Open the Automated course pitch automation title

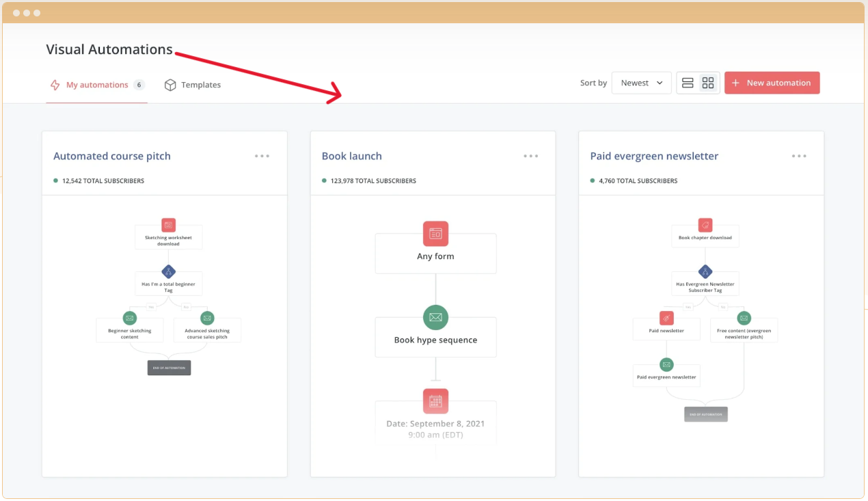click(x=112, y=156)
